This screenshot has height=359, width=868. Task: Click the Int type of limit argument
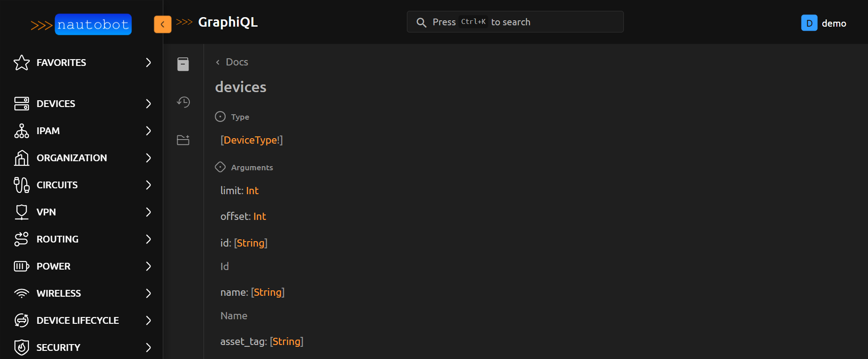(x=252, y=191)
